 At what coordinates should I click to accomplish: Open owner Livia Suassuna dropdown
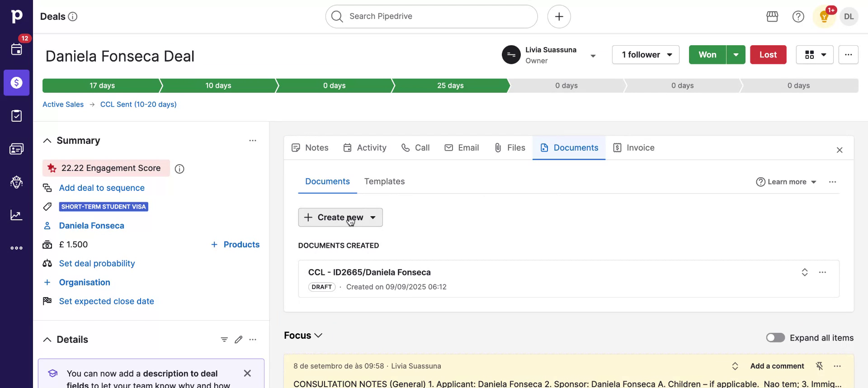tap(593, 56)
